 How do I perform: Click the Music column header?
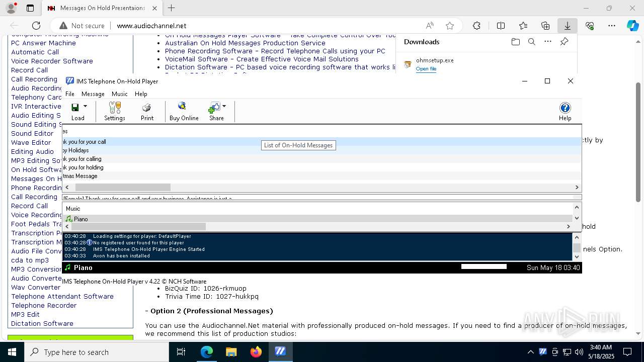tap(73, 209)
